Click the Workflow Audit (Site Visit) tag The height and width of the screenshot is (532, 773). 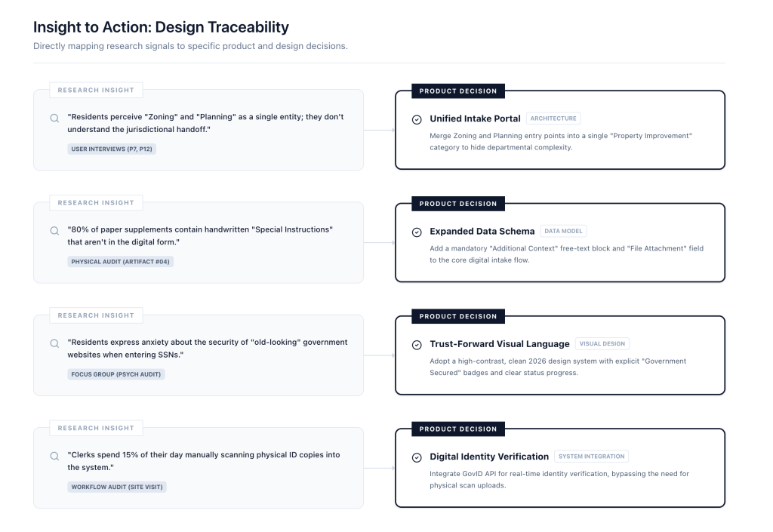tap(116, 487)
